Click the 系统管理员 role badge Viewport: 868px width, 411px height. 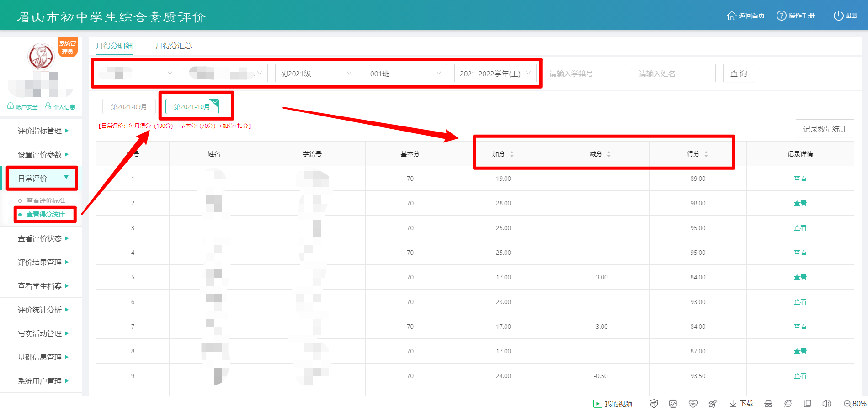(68, 47)
